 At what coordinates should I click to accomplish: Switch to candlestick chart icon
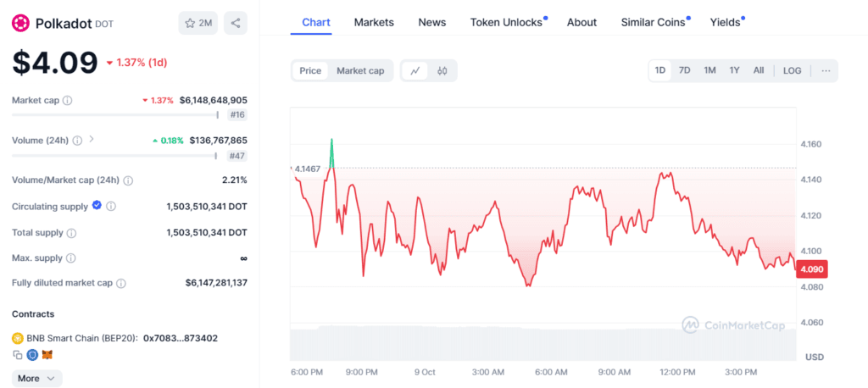pyautogui.click(x=442, y=71)
